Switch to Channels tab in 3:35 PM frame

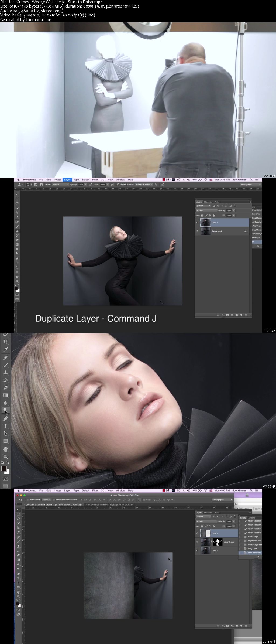coord(208,202)
